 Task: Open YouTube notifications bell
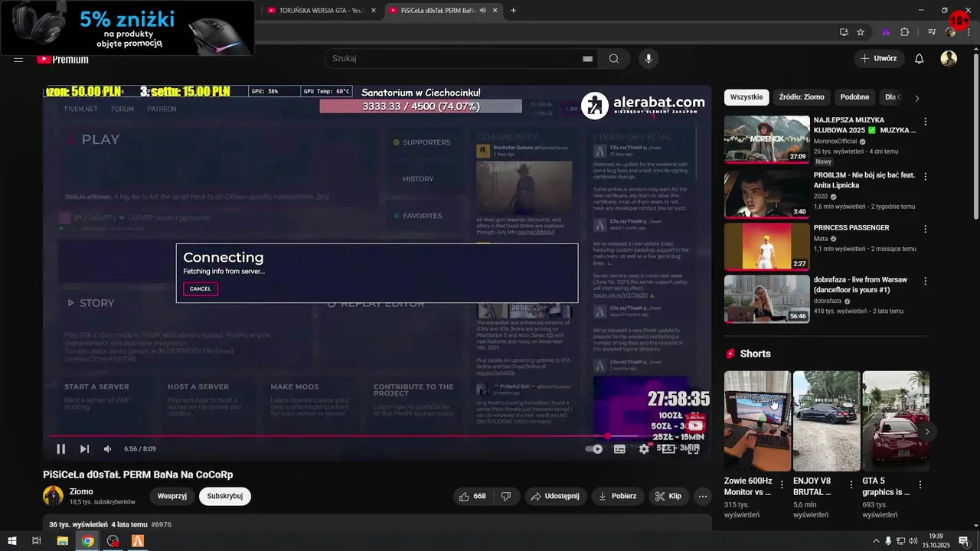[x=920, y=59]
